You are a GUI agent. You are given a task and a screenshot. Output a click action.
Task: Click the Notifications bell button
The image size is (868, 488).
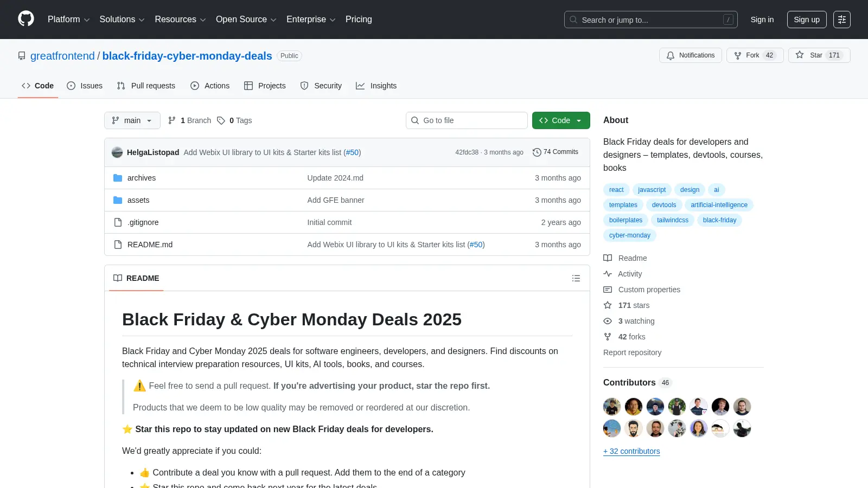coord(691,55)
